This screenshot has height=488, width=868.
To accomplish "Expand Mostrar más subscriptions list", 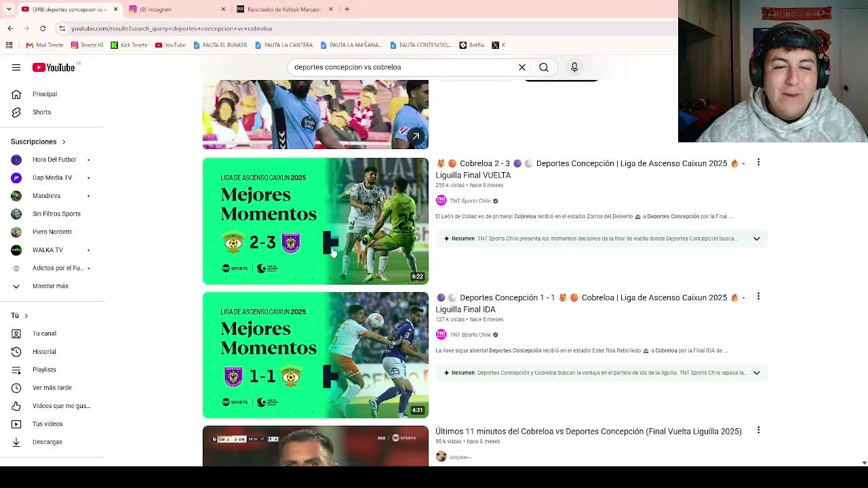I will (x=50, y=286).
